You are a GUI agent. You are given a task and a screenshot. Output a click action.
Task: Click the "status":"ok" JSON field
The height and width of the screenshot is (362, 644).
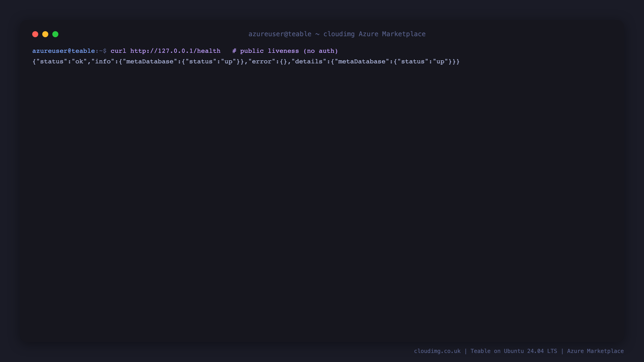click(61, 61)
